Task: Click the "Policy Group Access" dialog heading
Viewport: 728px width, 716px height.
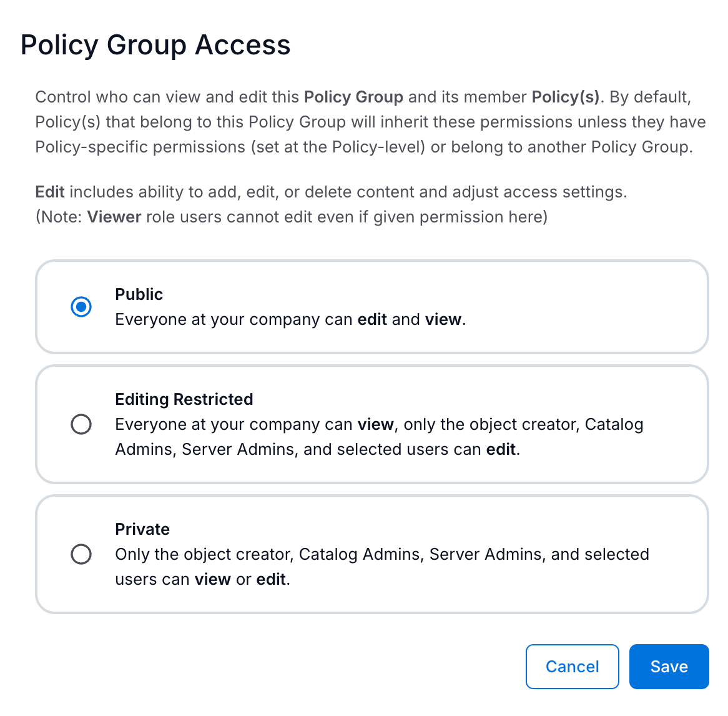Action: (x=155, y=45)
